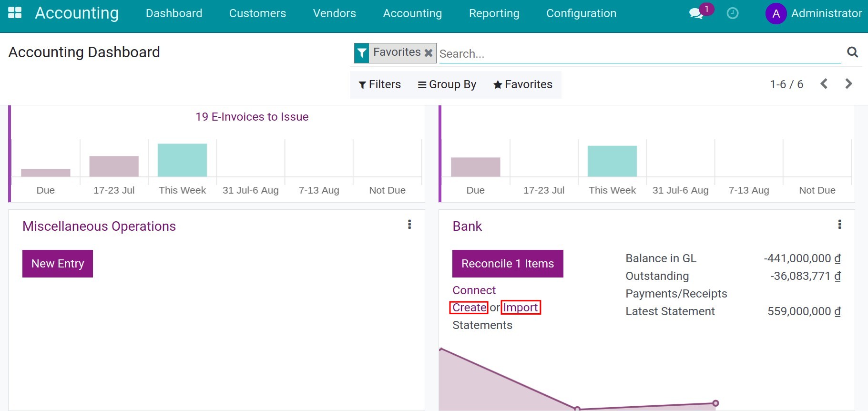
Task: Open the conversations message icon
Action: point(696,13)
